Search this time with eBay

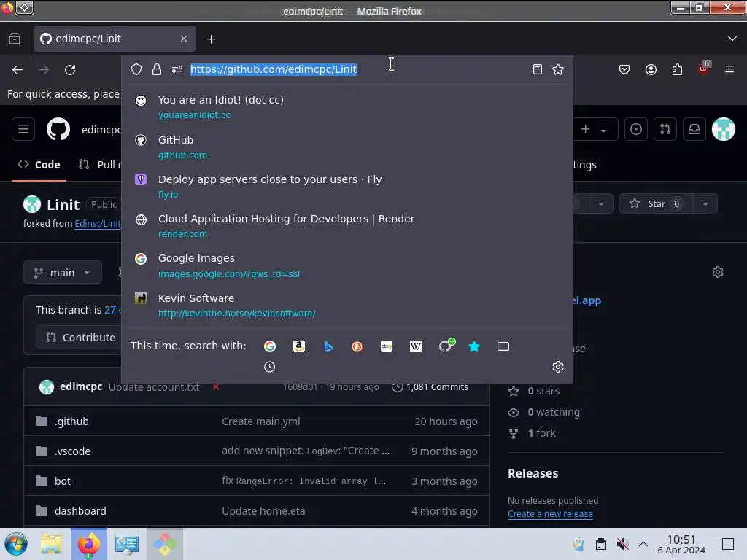387,346
